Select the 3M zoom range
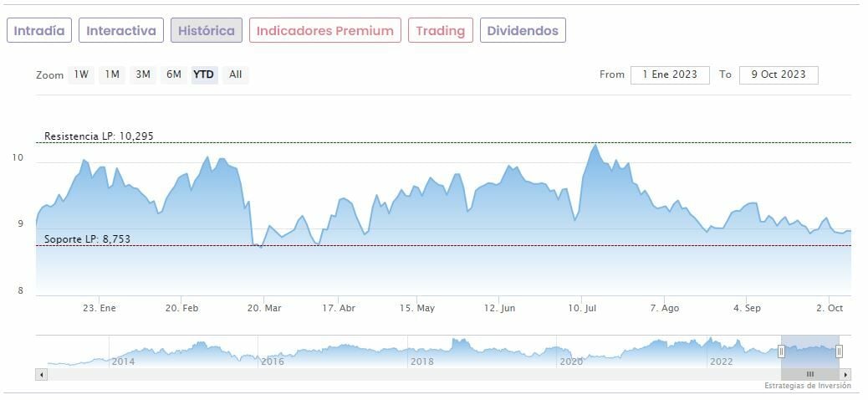Viewport: 868px width, 400px height. pos(143,74)
